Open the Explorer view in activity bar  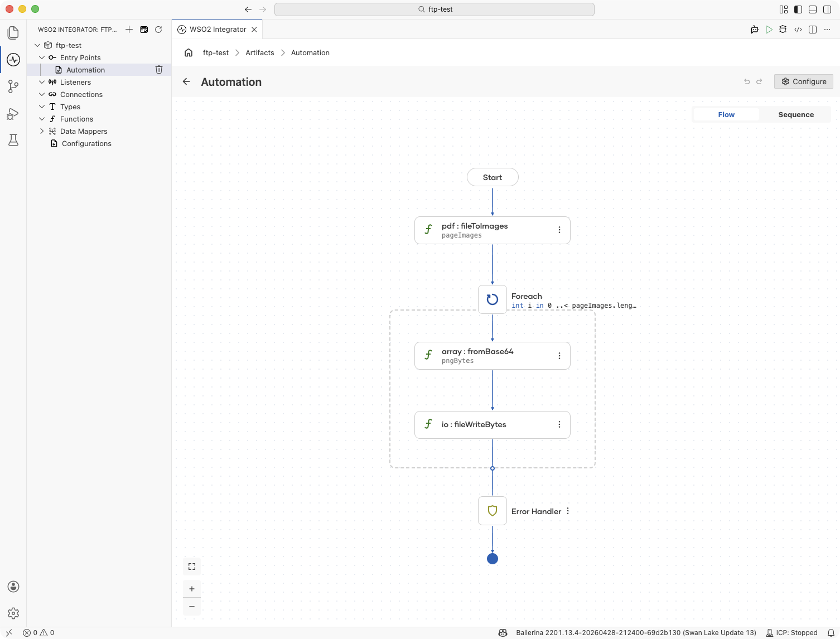pos(13,33)
